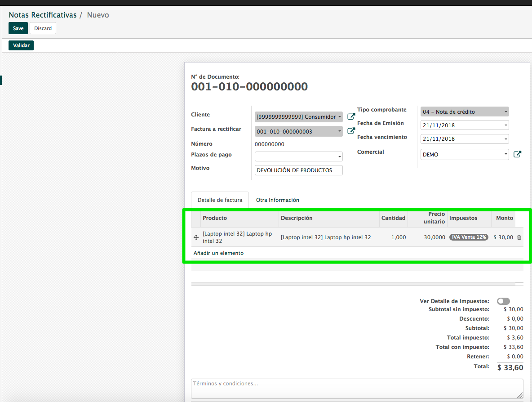
Task: Select Total impuesto value $ 3,60
Action: (x=515, y=338)
